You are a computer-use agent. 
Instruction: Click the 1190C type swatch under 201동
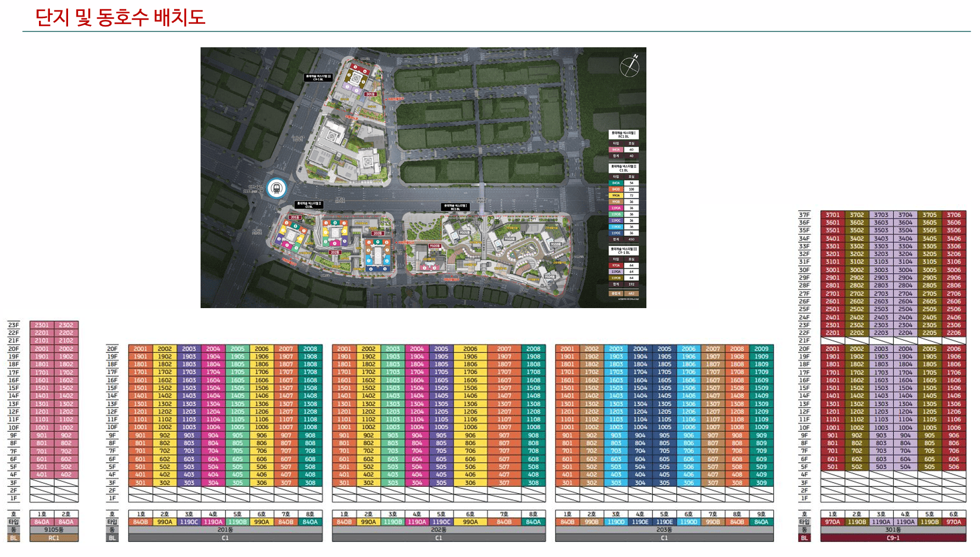189,522
